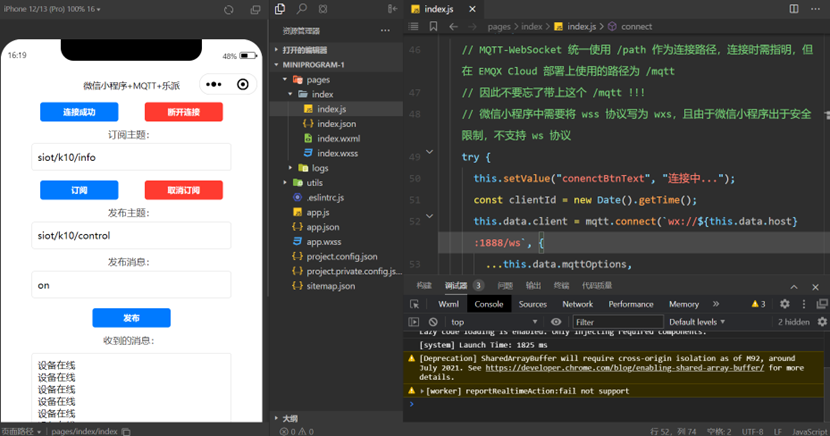Switch to the Sources tab
Viewport: 830px width, 436px height.
coord(533,304)
